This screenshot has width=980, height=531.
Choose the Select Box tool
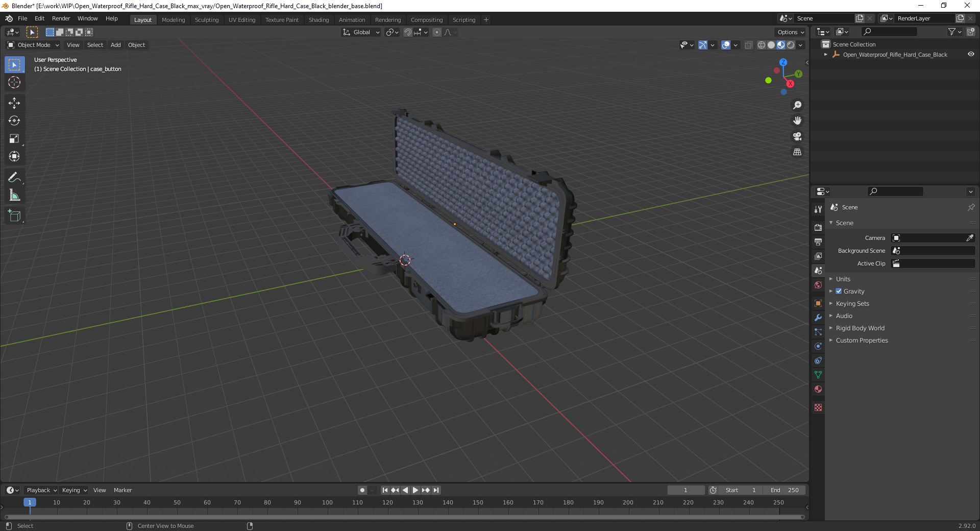14,65
